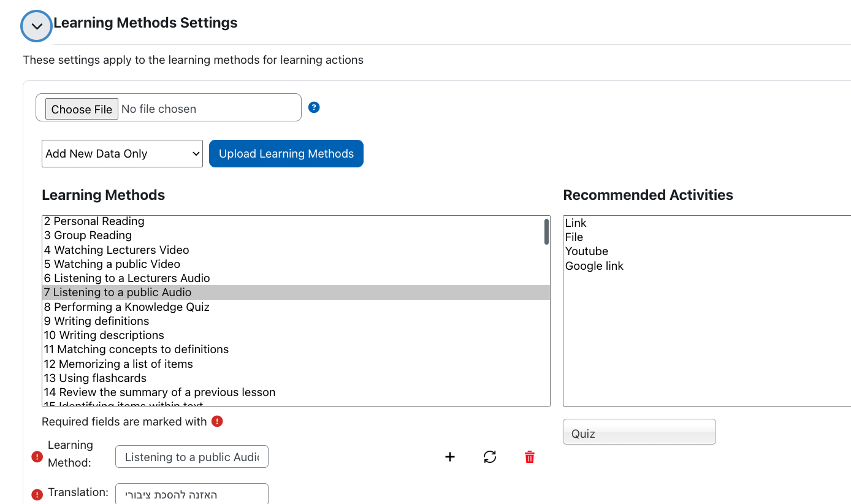The height and width of the screenshot is (504, 851).
Task: Select '4 Watching Lecturers Video' list item
Action: (x=116, y=250)
